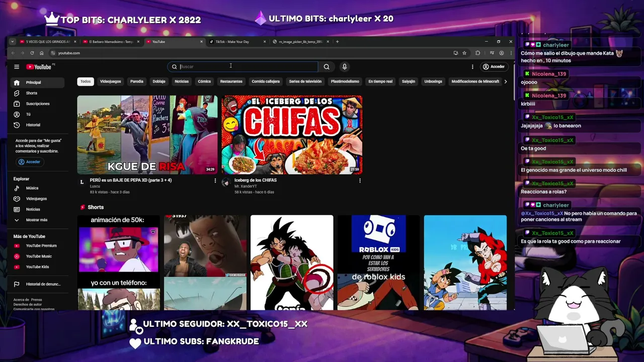Select the Cómics filter chip

[204, 81]
